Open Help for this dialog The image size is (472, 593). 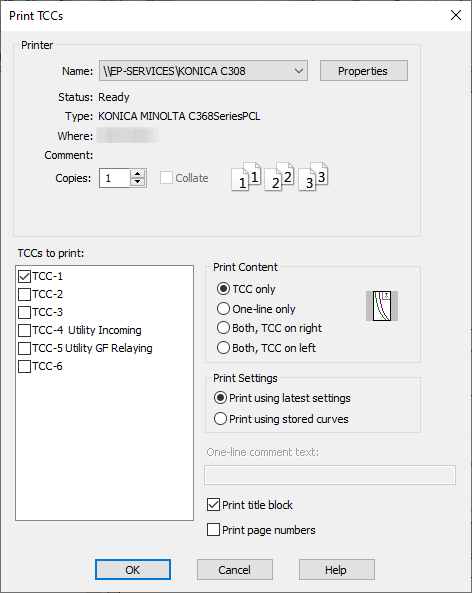coord(337,570)
